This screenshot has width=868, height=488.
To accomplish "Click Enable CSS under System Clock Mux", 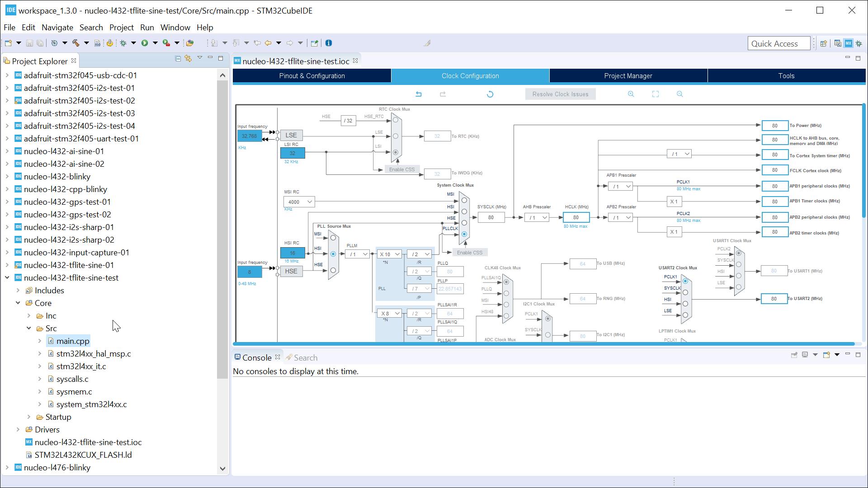I will 470,253.
